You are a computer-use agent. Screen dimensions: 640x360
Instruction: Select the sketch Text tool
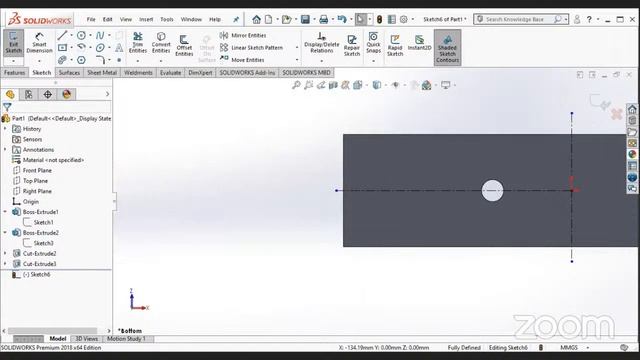click(119, 48)
